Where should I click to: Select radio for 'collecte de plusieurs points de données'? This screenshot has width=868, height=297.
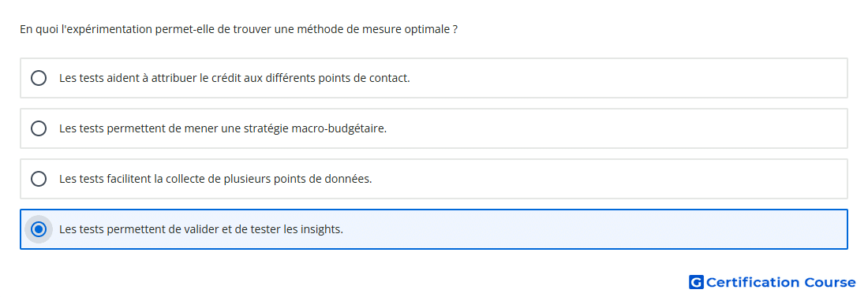point(39,179)
